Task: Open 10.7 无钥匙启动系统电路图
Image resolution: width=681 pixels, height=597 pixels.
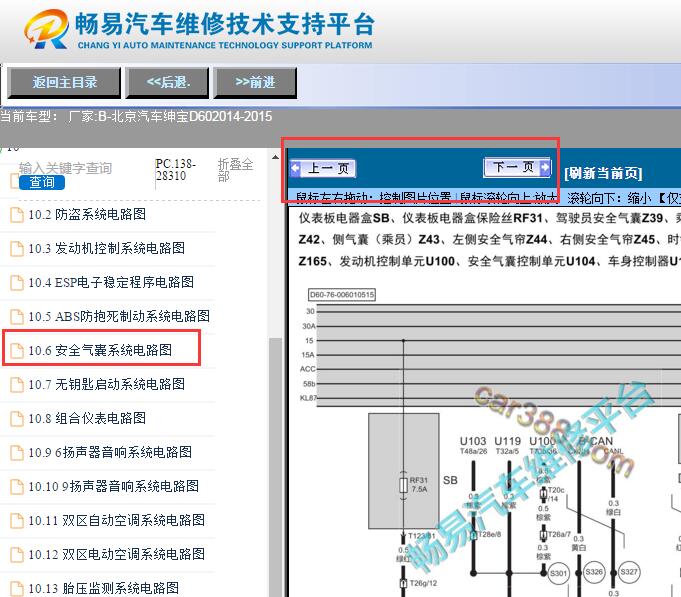Action: [106, 384]
